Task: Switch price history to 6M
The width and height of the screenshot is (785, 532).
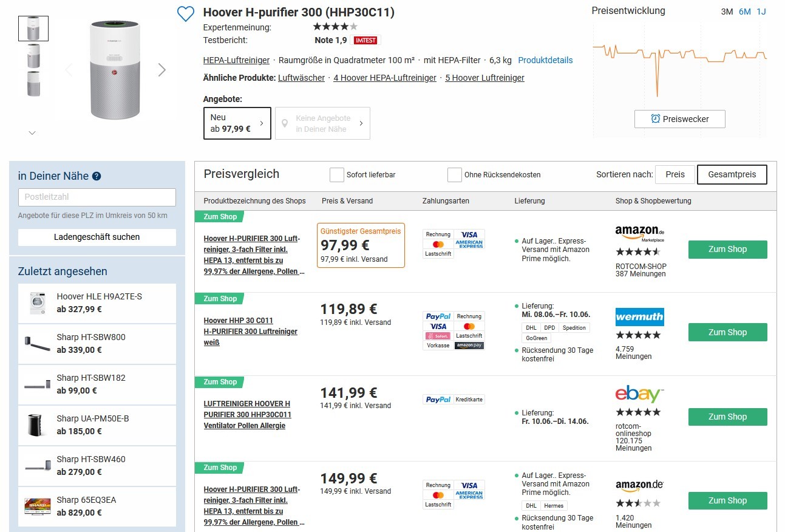Action: click(745, 12)
